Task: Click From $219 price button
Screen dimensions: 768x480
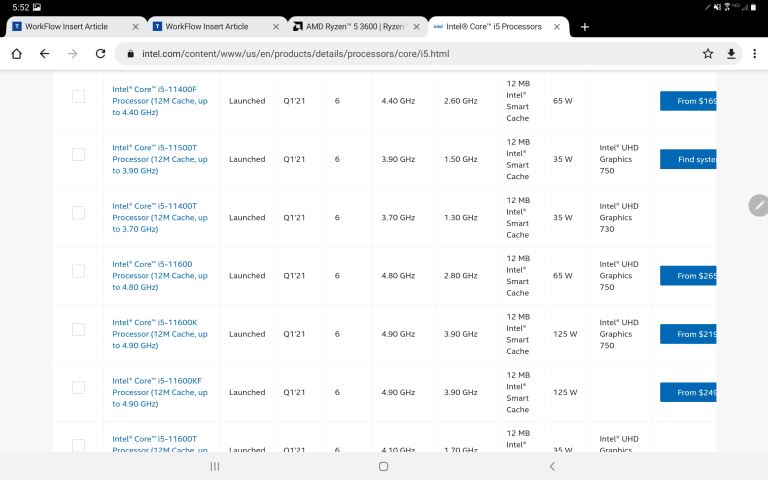Action: point(688,334)
